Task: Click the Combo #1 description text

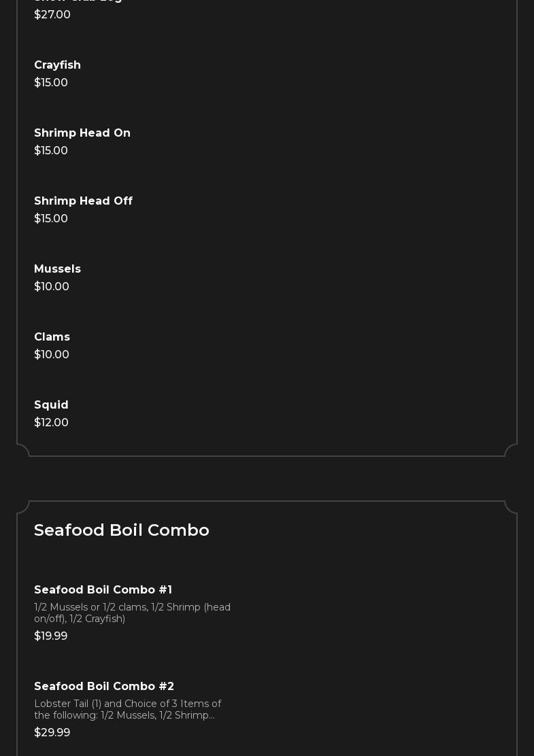Action: pyautogui.click(x=132, y=613)
